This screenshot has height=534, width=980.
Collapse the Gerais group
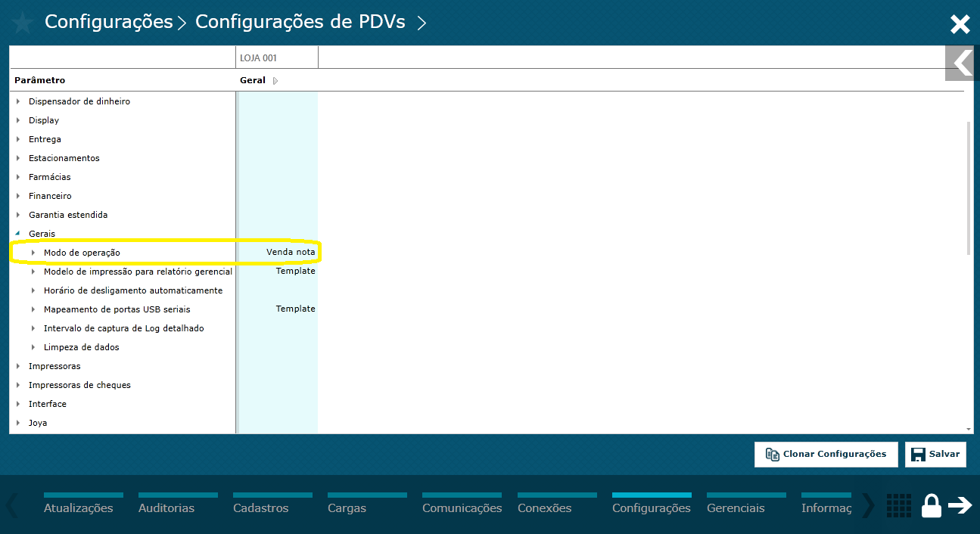click(18, 234)
